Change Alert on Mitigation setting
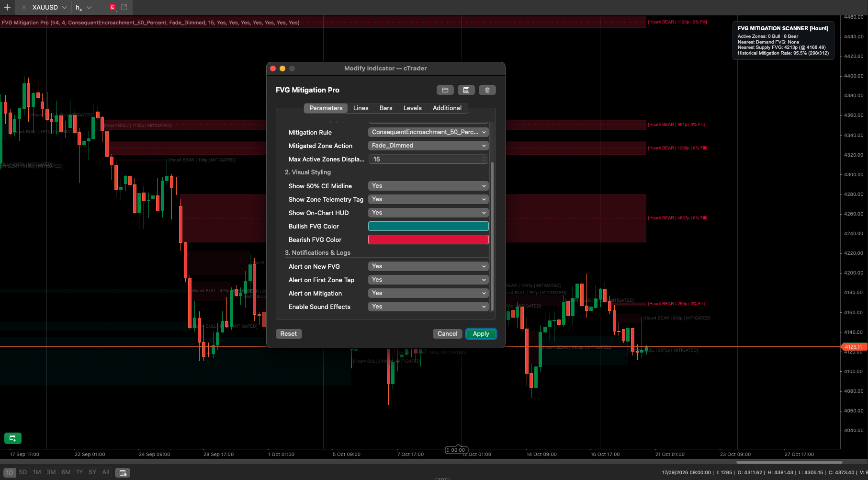Image resolution: width=868 pixels, height=480 pixels. point(428,293)
